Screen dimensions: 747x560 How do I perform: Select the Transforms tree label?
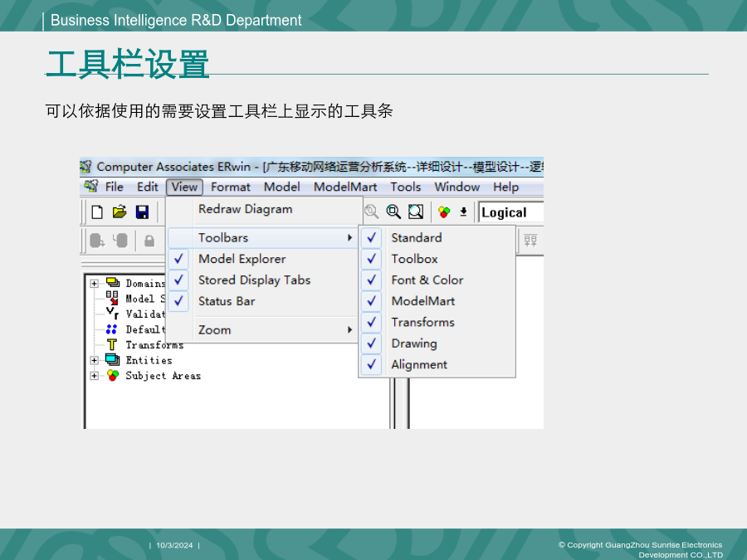click(x=154, y=345)
